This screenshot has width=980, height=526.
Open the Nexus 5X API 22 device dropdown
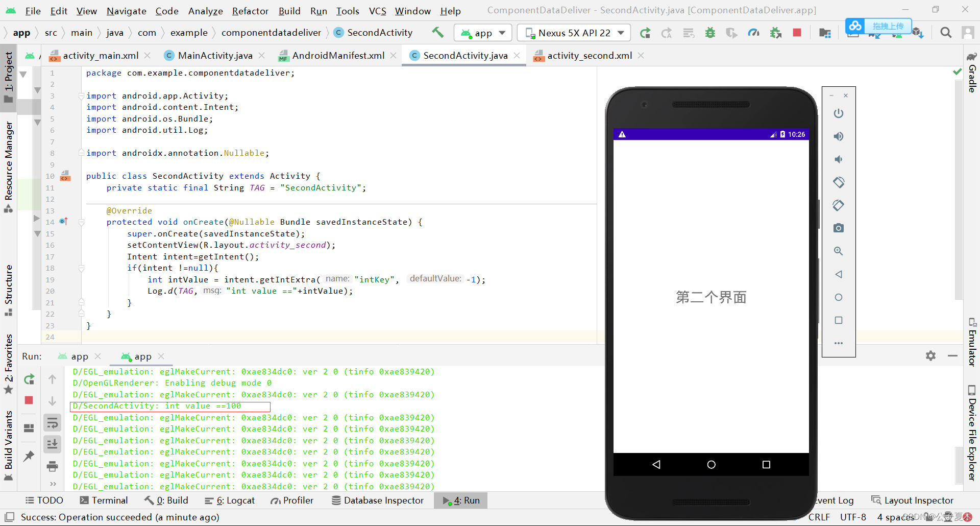pyautogui.click(x=573, y=33)
